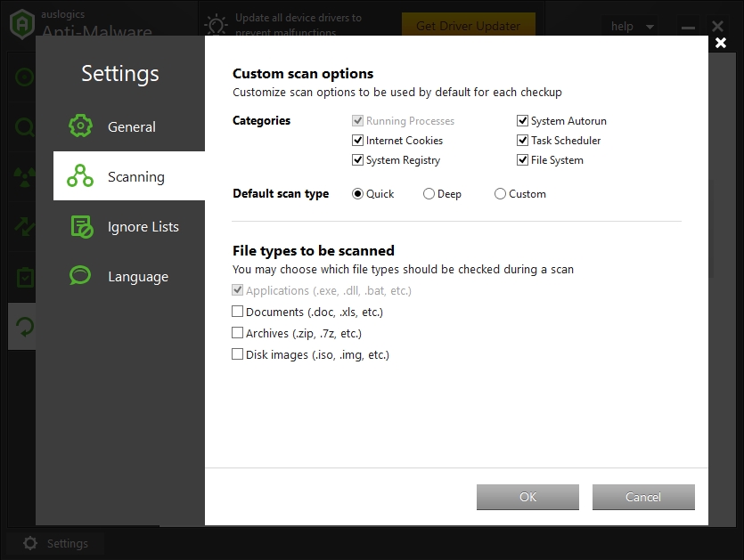Uncheck the System Registry category
Image resolution: width=744 pixels, height=560 pixels.
pos(358,160)
